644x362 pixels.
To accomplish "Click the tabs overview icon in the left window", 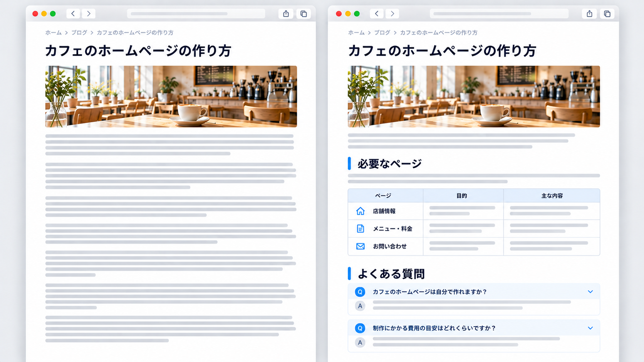I will [x=304, y=14].
